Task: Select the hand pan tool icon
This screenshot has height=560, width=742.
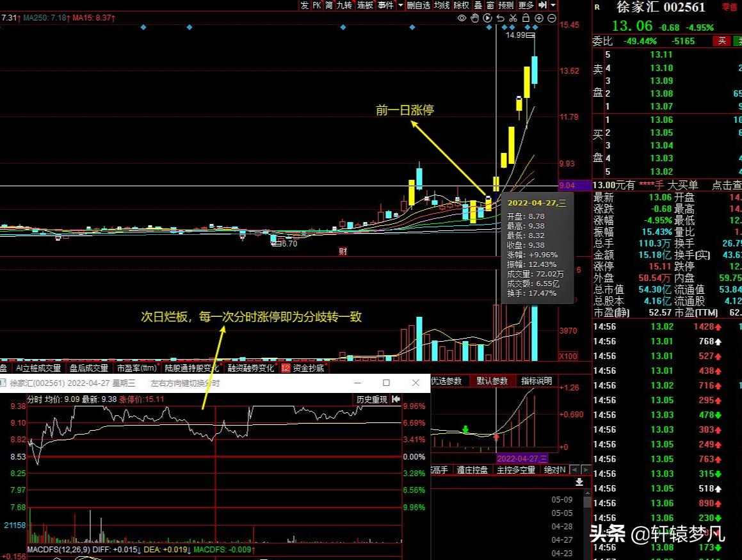Action: click(x=475, y=19)
